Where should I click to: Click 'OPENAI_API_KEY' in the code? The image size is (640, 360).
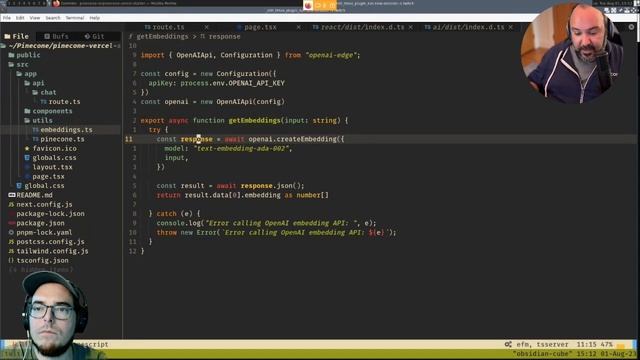pyautogui.click(x=256, y=83)
